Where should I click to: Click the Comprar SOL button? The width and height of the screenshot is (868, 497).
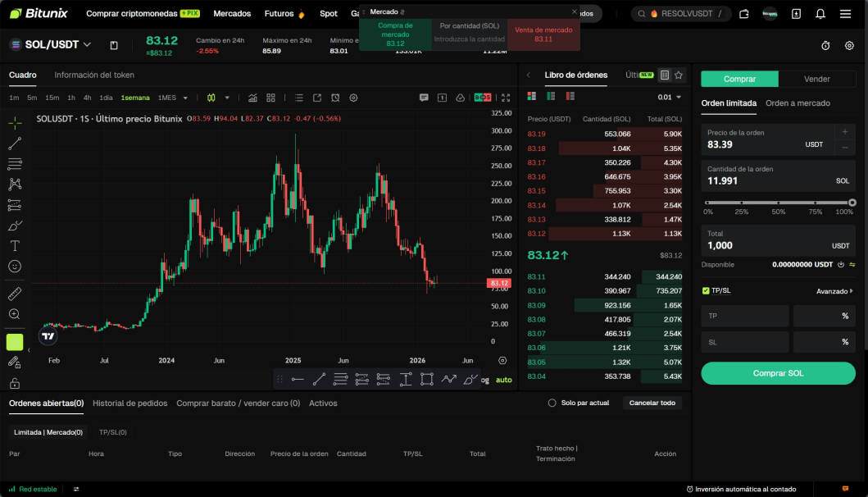tap(778, 373)
